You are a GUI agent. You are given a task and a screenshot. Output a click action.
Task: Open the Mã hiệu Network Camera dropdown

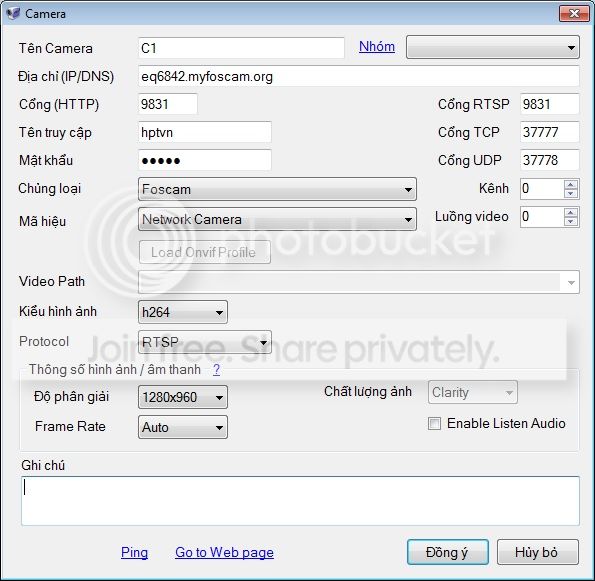pyautogui.click(x=277, y=219)
